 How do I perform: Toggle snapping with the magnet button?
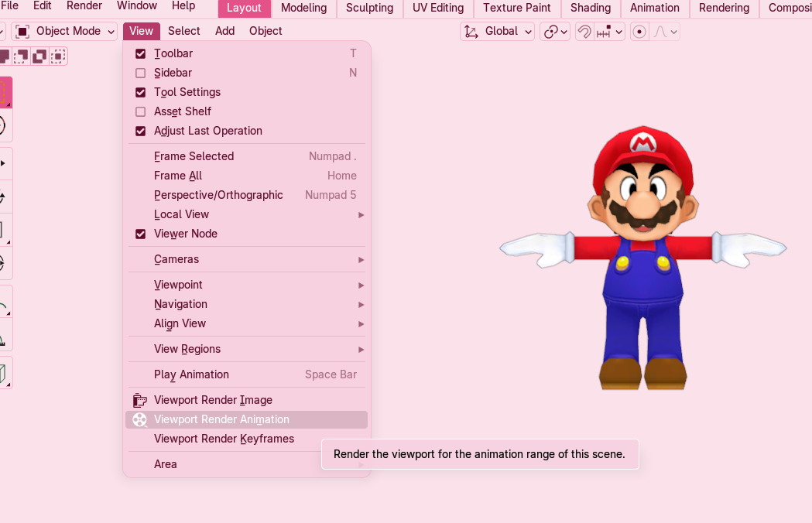[x=584, y=32]
